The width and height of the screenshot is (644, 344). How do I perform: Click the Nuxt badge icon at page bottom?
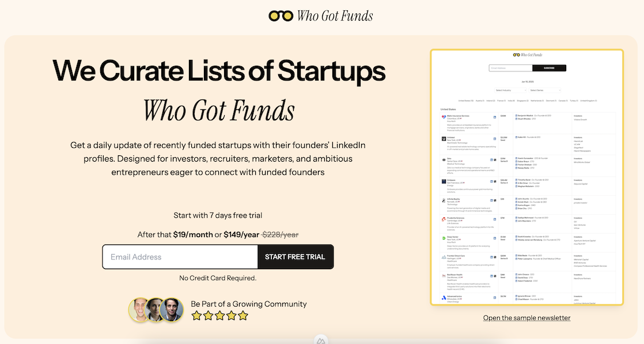[x=321, y=341]
